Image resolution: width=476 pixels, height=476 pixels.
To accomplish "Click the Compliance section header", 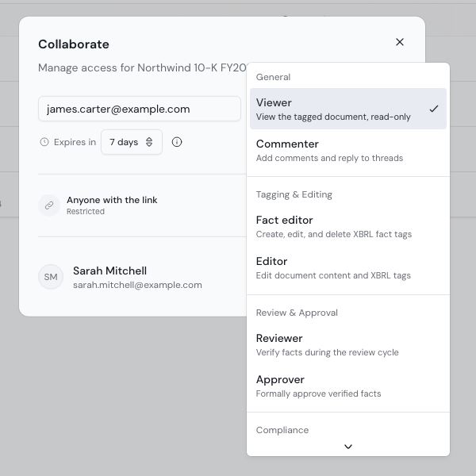I will (x=282, y=430).
